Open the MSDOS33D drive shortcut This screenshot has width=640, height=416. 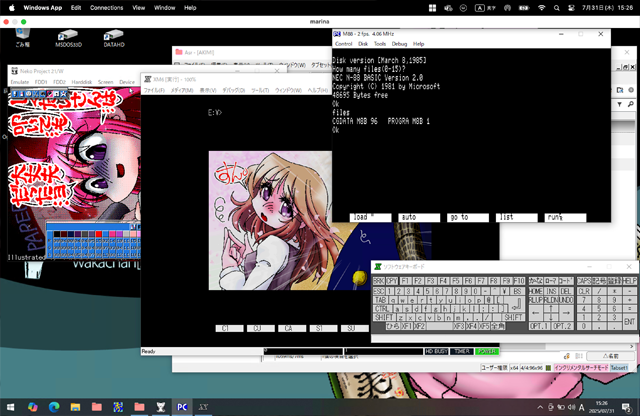coord(68,38)
